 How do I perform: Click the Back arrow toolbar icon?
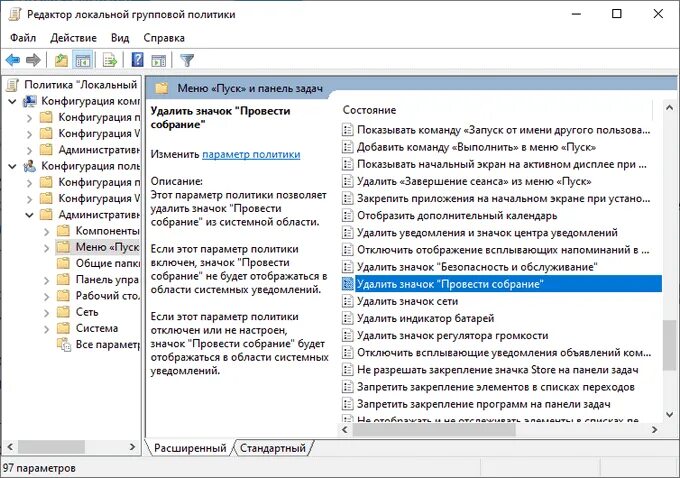13,60
